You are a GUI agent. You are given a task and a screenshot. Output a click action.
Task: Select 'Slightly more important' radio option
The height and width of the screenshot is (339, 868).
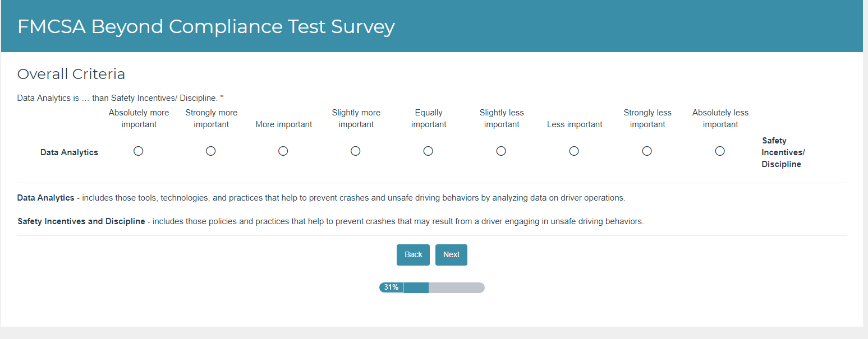pyautogui.click(x=356, y=151)
